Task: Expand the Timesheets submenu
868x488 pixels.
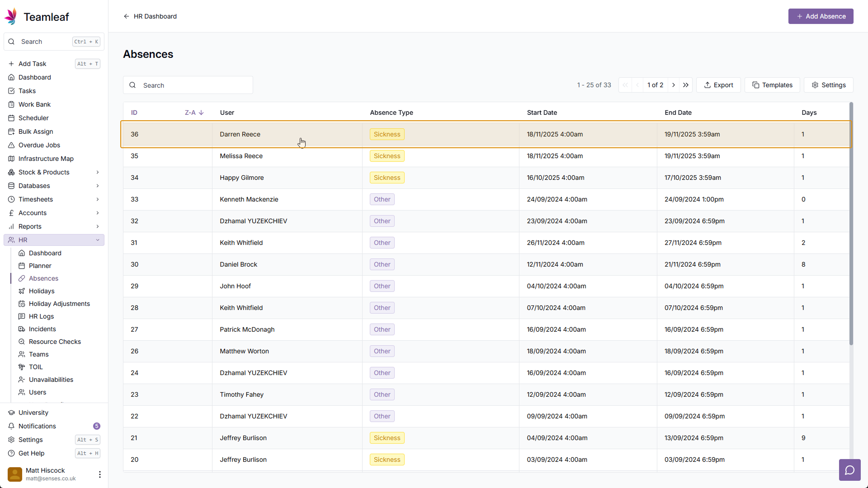Action: 98,199
